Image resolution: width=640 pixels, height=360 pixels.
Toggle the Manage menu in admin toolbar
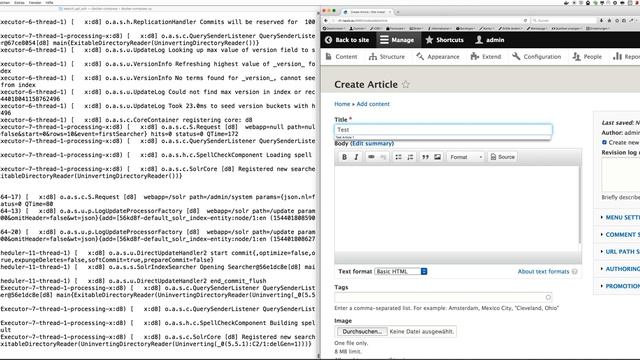pos(397,40)
